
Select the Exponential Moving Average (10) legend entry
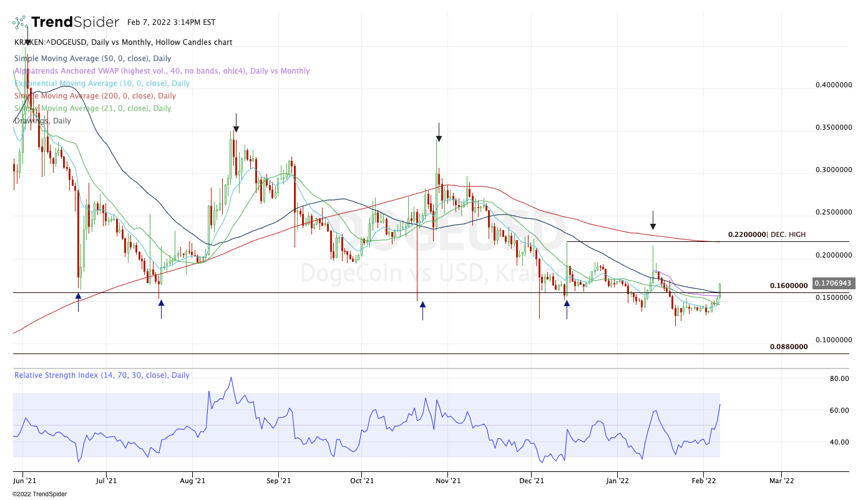coord(102,83)
